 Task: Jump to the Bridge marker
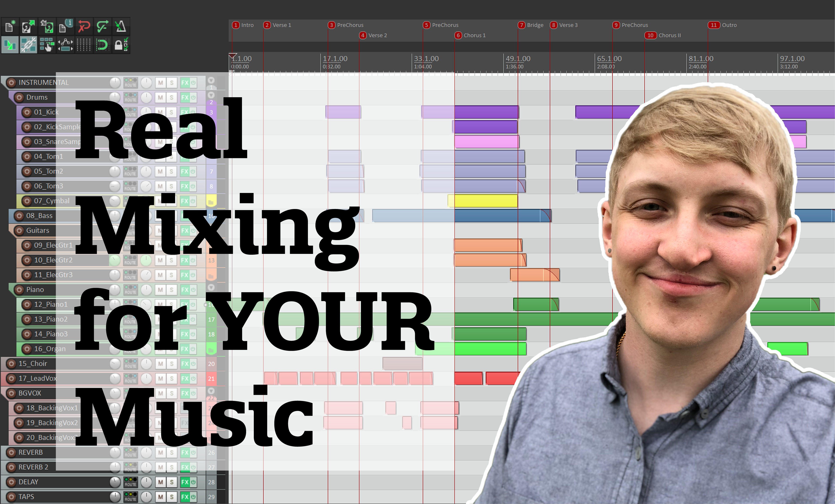click(522, 25)
